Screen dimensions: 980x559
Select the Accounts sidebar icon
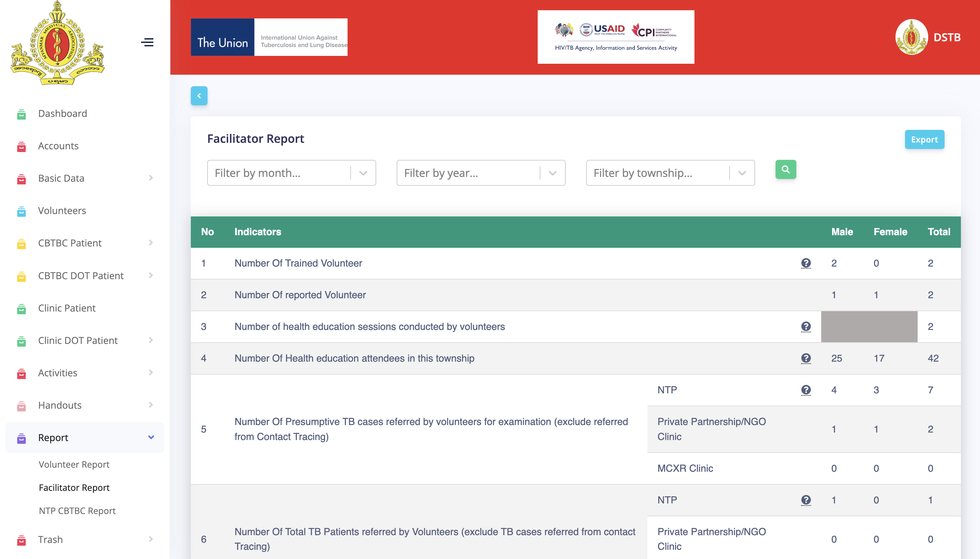(21, 146)
